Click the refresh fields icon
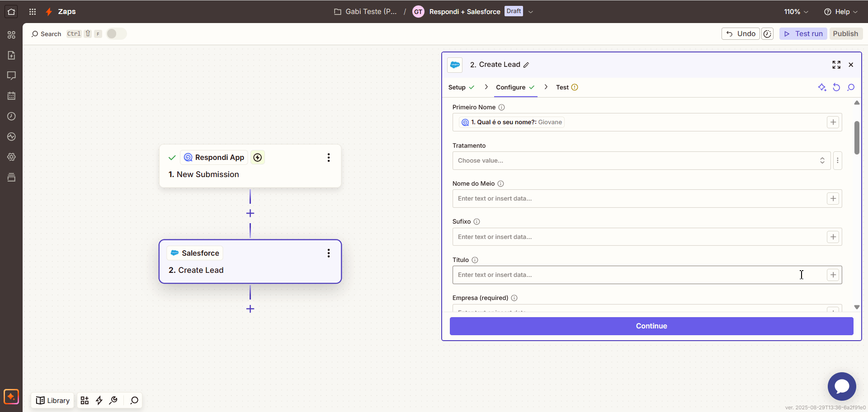 (836, 87)
